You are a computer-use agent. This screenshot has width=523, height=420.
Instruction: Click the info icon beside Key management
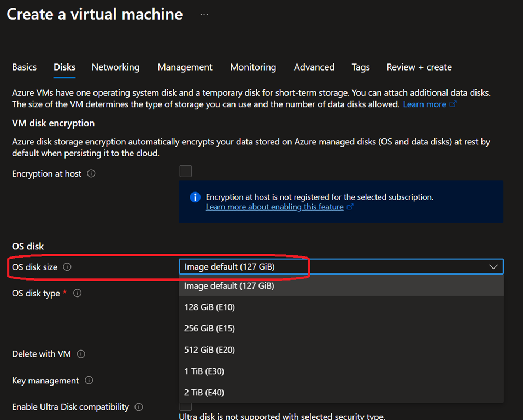point(89,381)
